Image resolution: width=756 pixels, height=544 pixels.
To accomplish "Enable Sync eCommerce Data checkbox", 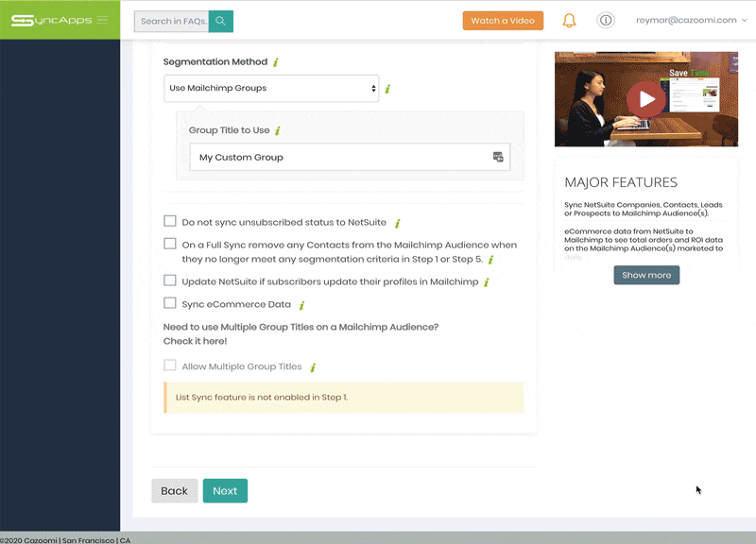I will [170, 303].
